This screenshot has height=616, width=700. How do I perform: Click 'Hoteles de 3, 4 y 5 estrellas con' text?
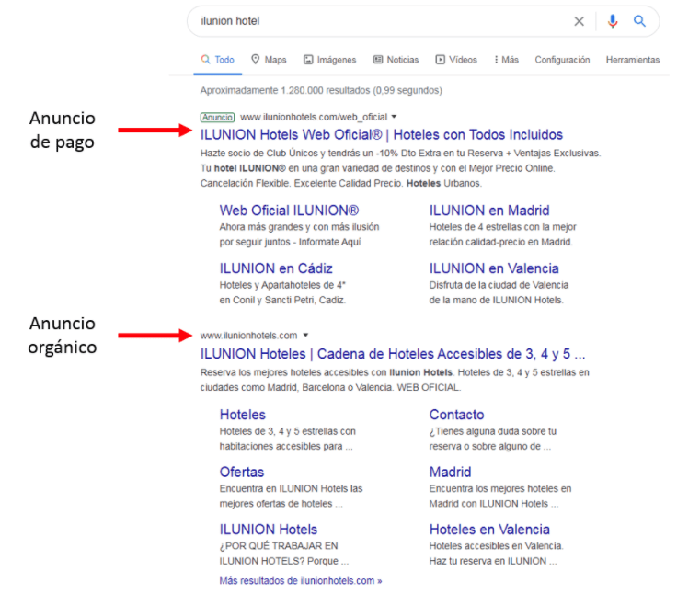coord(288,431)
